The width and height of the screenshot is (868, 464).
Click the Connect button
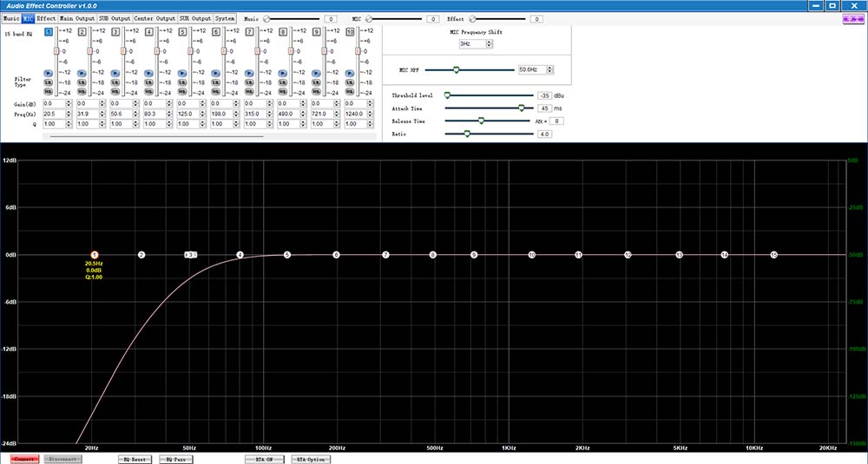24,459
